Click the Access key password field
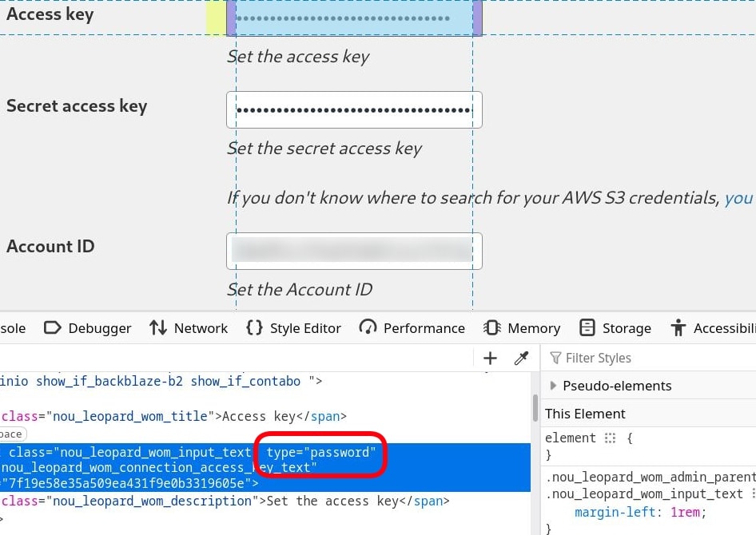The width and height of the screenshot is (756, 535). pos(354,18)
